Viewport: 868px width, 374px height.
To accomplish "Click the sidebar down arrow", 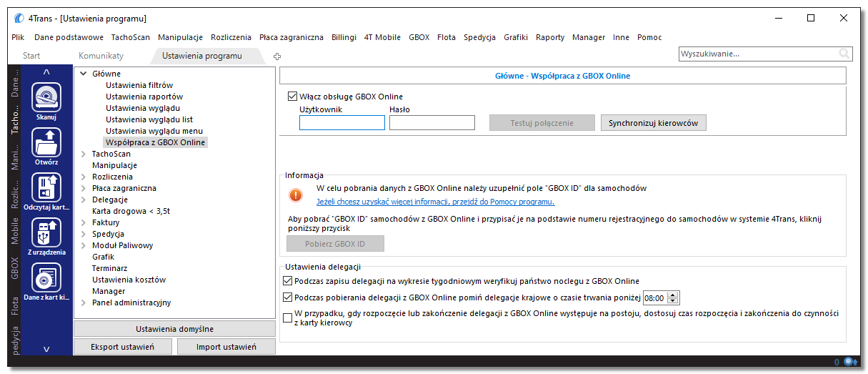I will click(46, 349).
